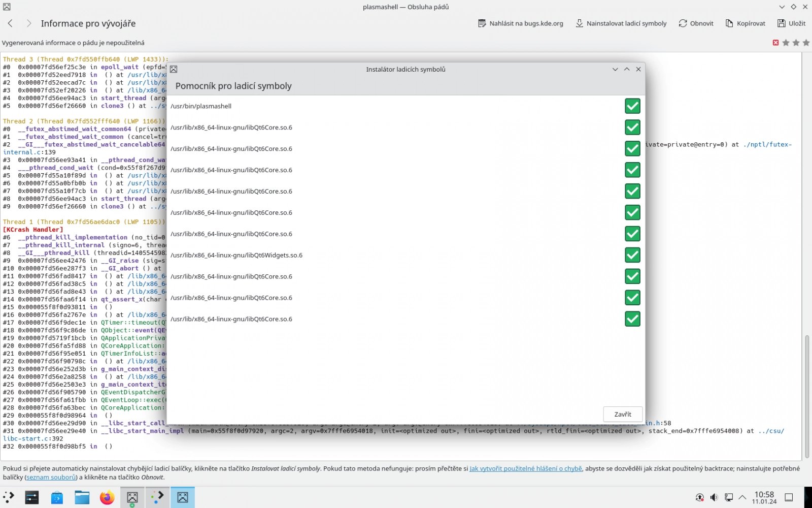Image resolution: width=812 pixels, height=508 pixels.
Task: Click Nahlásit na bugs.kde.org
Action: click(x=521, y=23)
